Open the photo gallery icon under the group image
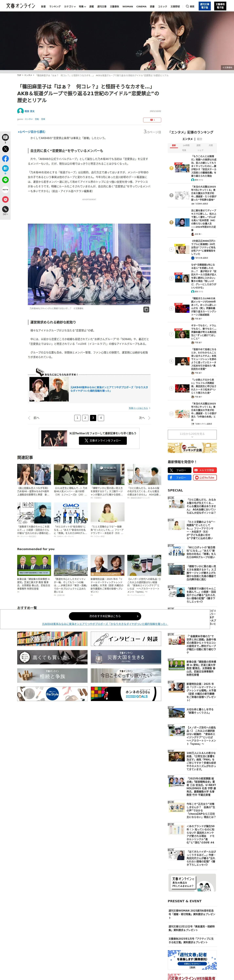 pyautogui.click(x=146, y=310)
